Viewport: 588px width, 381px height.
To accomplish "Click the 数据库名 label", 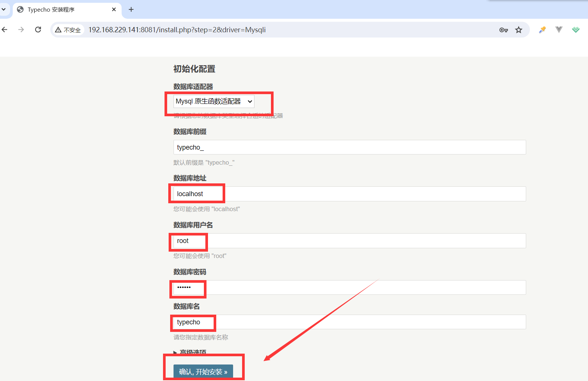I will tap(187, 306).
